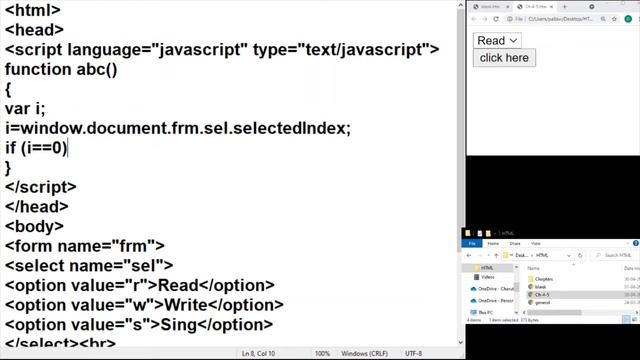The image size is (640, 360).
Task: Select the Ch-4-5 file in Explorer
Action: 542,295
